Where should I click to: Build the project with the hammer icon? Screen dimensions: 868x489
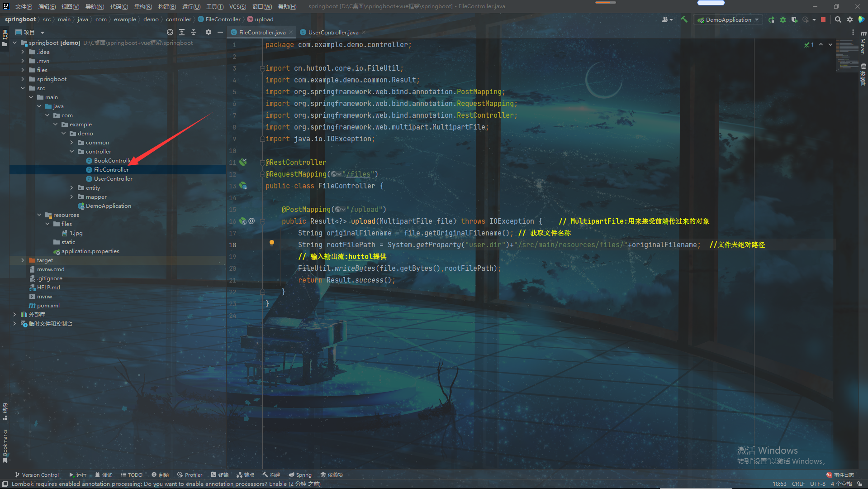coord(684,19)
